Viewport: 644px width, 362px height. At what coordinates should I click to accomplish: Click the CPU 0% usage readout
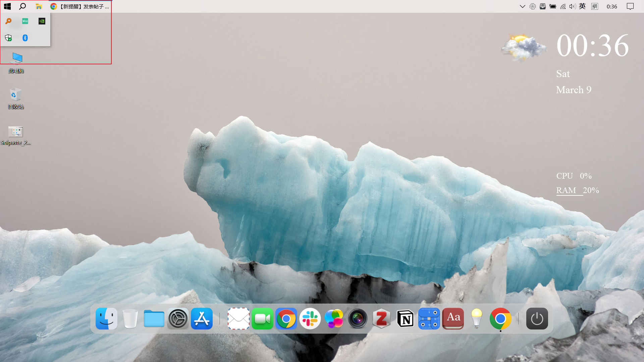coord(574,176)
